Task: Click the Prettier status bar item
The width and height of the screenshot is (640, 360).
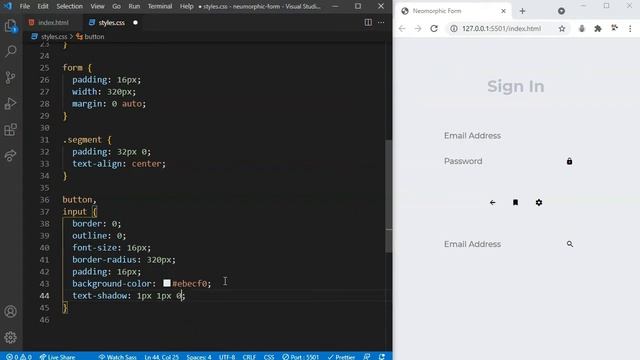Action: [341, 357]
